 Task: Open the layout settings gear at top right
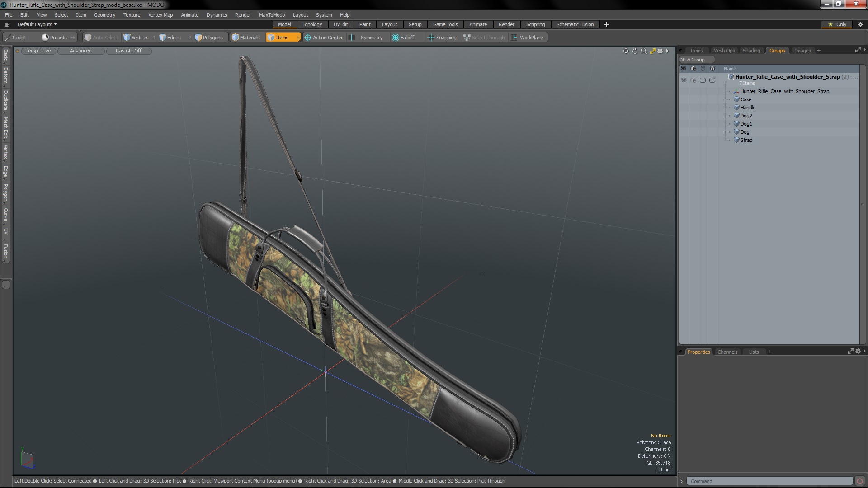860,24
